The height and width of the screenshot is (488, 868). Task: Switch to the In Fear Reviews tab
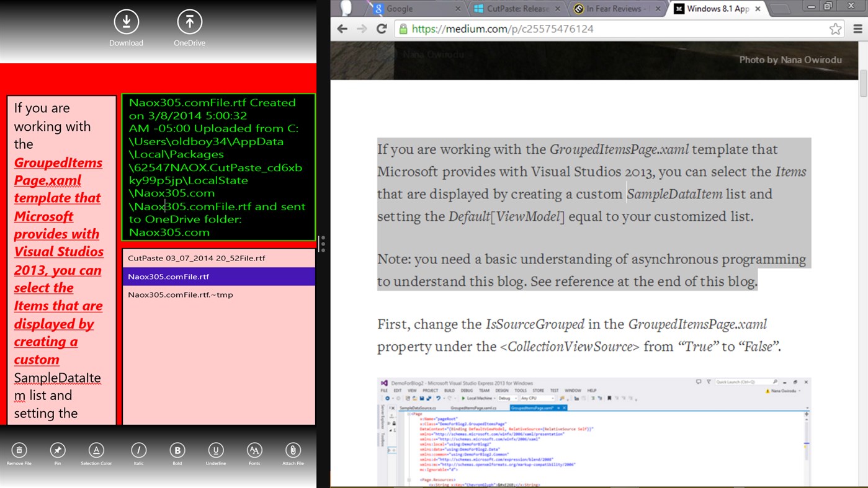(x=616, y=9)
